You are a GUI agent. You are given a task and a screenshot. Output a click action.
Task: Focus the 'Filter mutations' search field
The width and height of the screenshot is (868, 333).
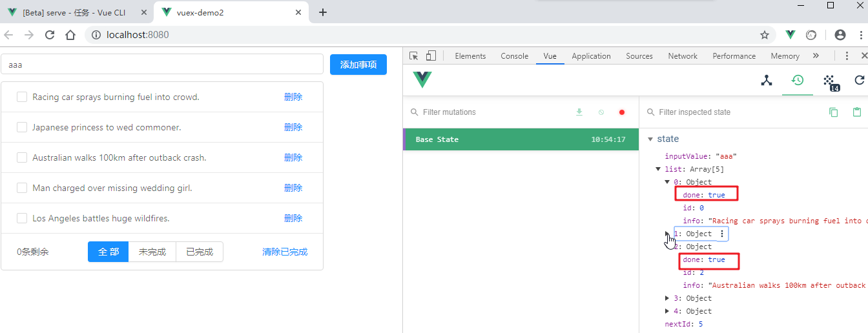(x=491, y=112)
